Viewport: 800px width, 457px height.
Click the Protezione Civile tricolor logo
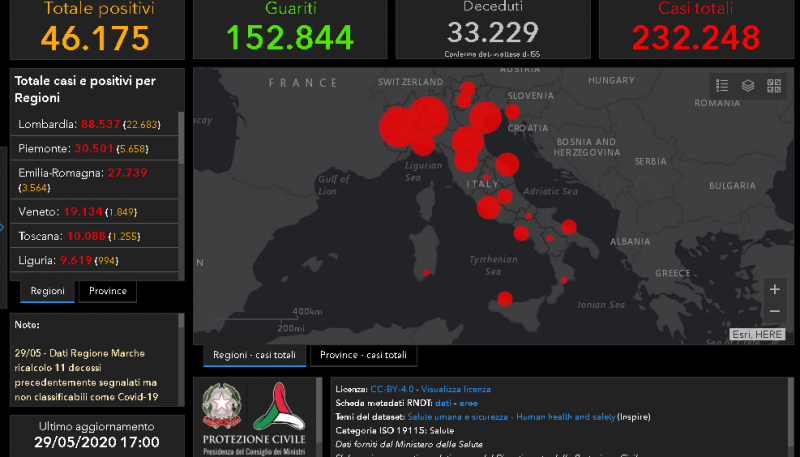(x=278, y=406)
